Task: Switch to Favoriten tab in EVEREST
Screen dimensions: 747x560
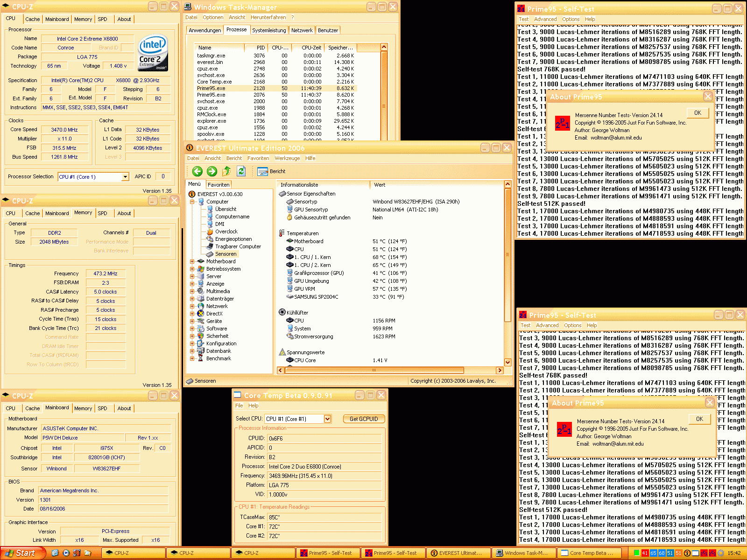Action: point(218,185)
